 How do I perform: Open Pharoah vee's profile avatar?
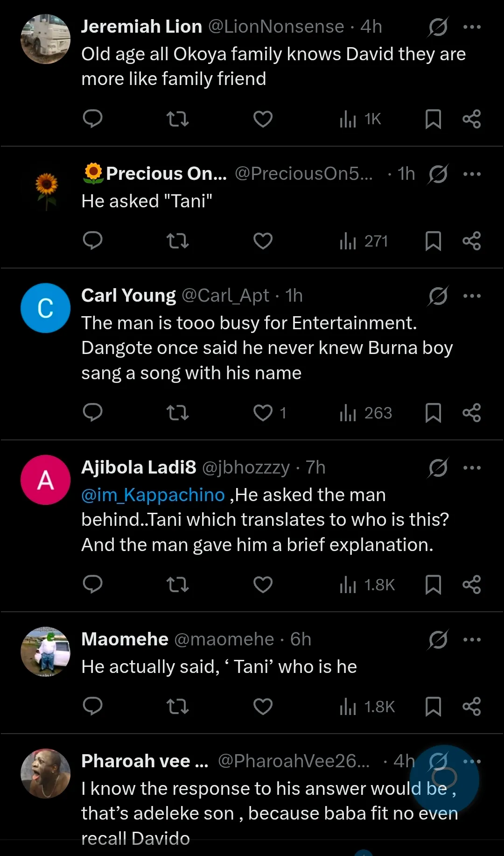[46, 773]
